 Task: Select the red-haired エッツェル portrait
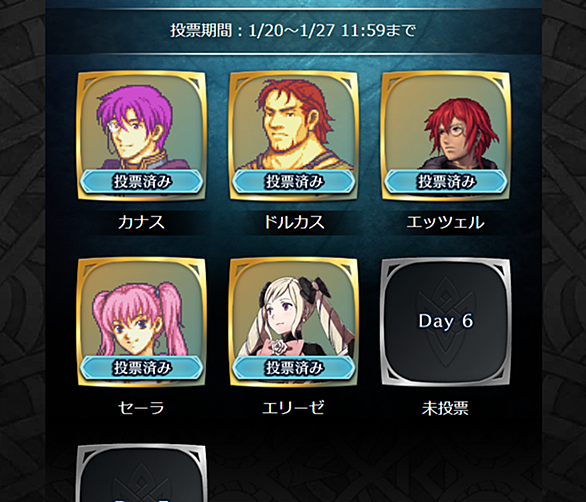click(x=446, y=136)
